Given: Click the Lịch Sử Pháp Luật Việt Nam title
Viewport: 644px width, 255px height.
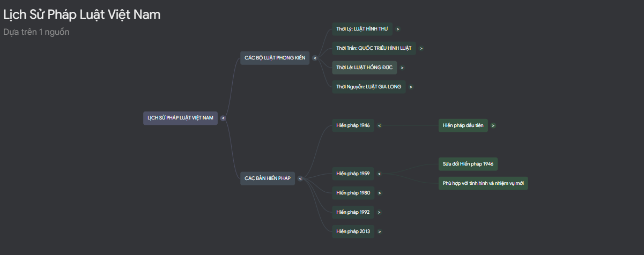Looking at the screenshot, I should click(82, 14).
